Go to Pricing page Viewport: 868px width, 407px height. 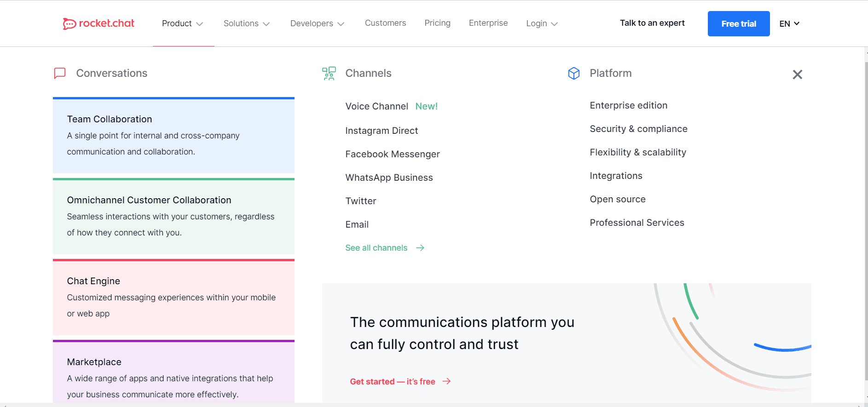point(437,23)
